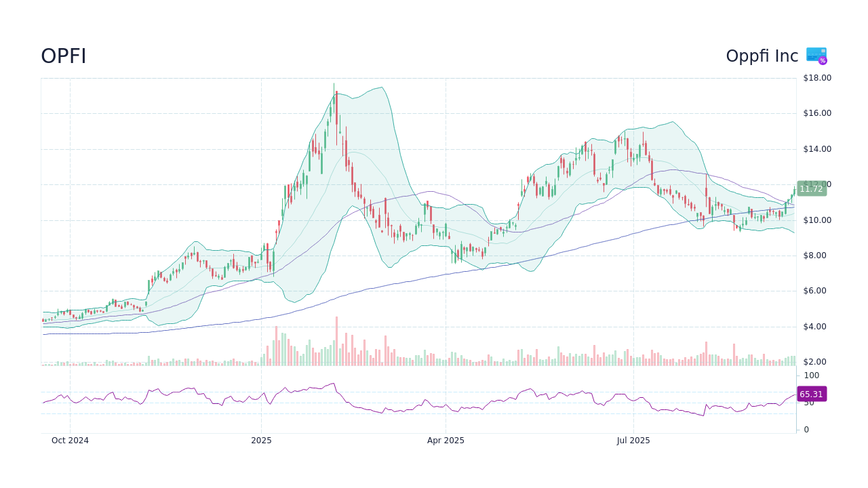Click the $18.00 price axis label
This screenshot has width=868, height=488.
pos(816,77)
